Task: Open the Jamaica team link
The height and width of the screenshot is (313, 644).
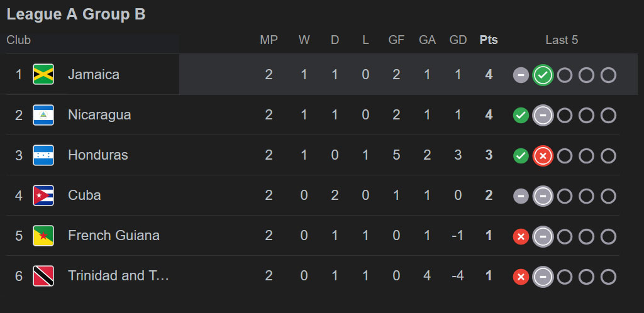Action: [94, 74]
